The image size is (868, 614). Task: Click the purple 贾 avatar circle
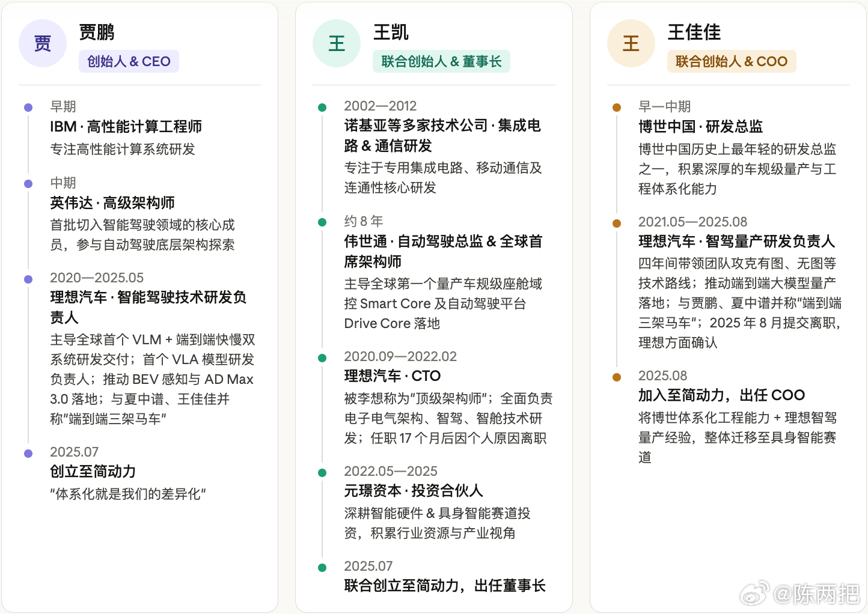coord(43,43)
